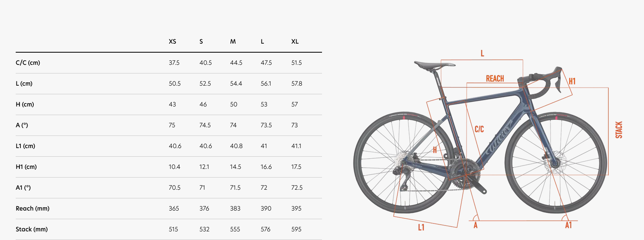Click the A1 angle label near front wheel

(568, 225)
